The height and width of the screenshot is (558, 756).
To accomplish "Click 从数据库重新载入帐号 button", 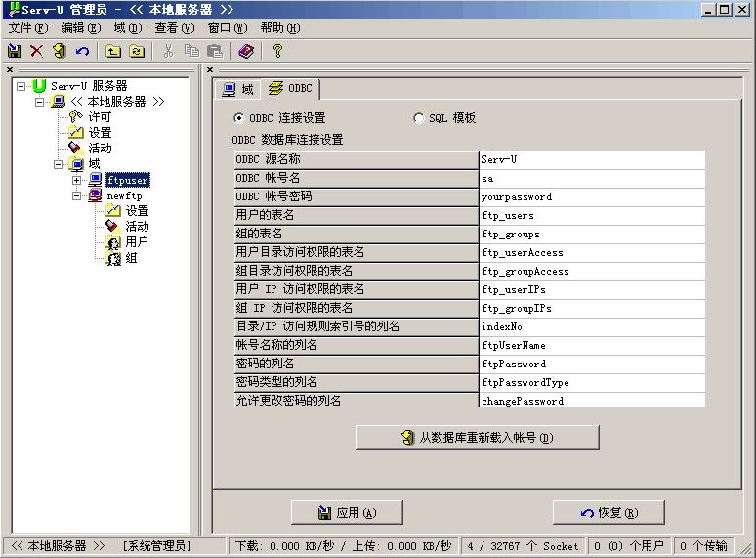I will click(477, 438).
